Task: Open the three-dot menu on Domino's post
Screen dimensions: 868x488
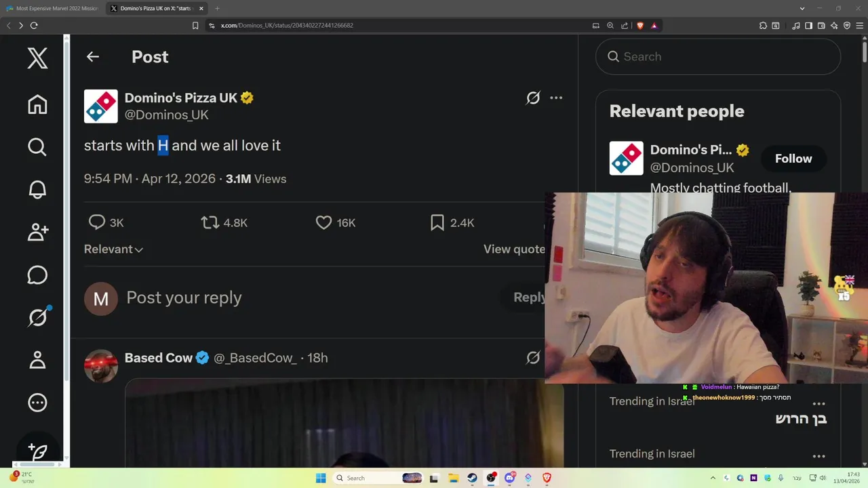Action: coord(556,98)
